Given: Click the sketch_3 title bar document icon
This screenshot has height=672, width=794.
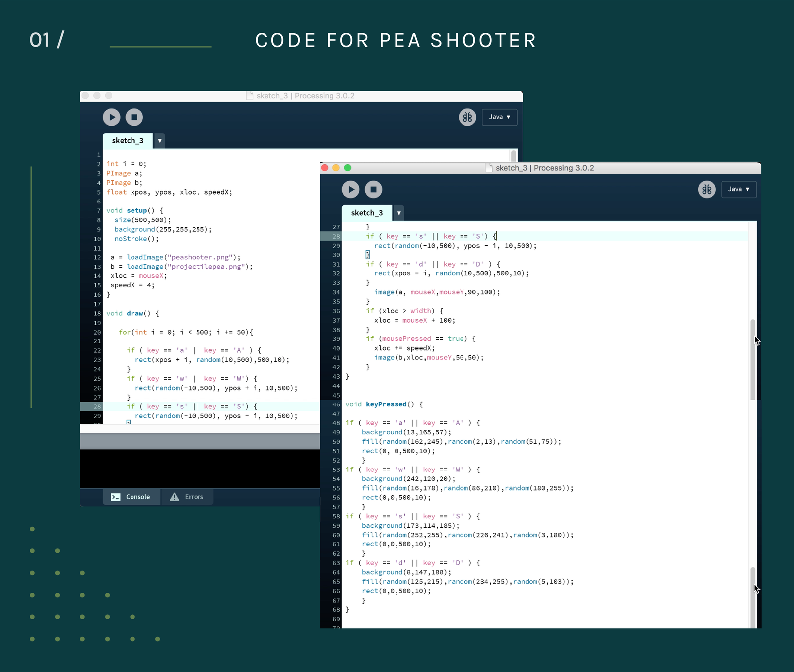Looking at the screenshot, I should pos(488,168).
